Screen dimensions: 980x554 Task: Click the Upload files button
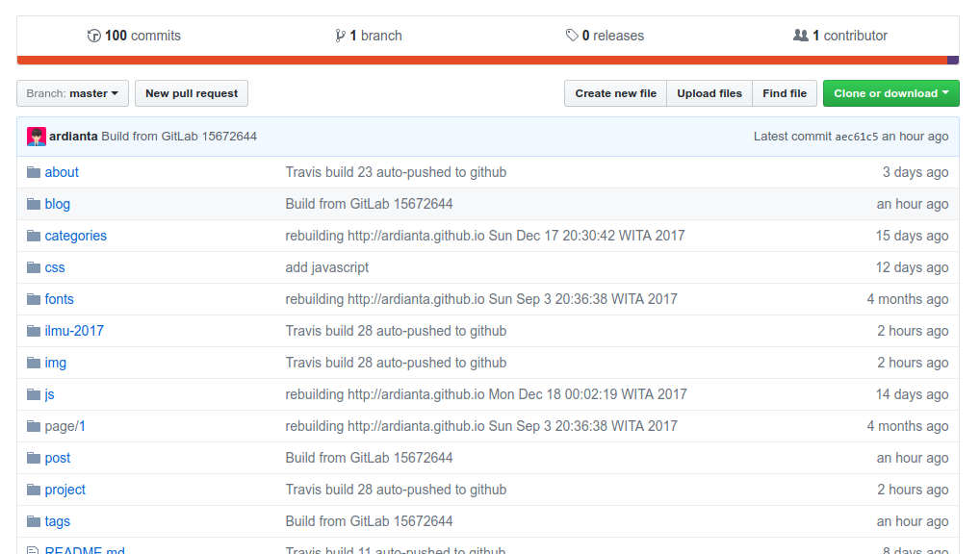(709, 93)
